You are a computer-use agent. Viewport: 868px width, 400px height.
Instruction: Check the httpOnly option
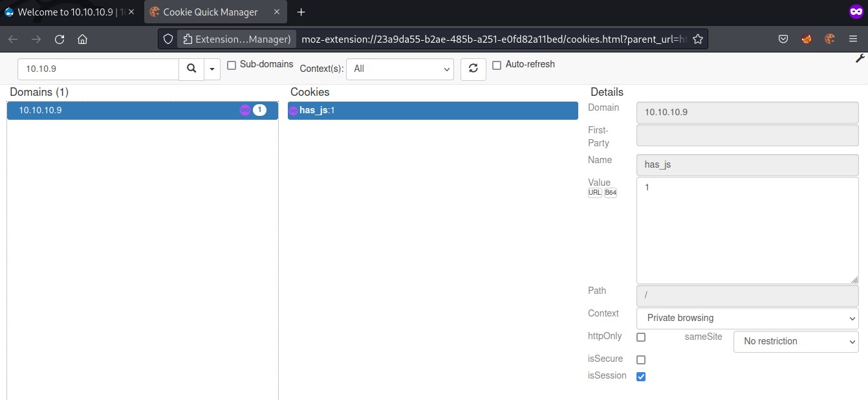641,337
